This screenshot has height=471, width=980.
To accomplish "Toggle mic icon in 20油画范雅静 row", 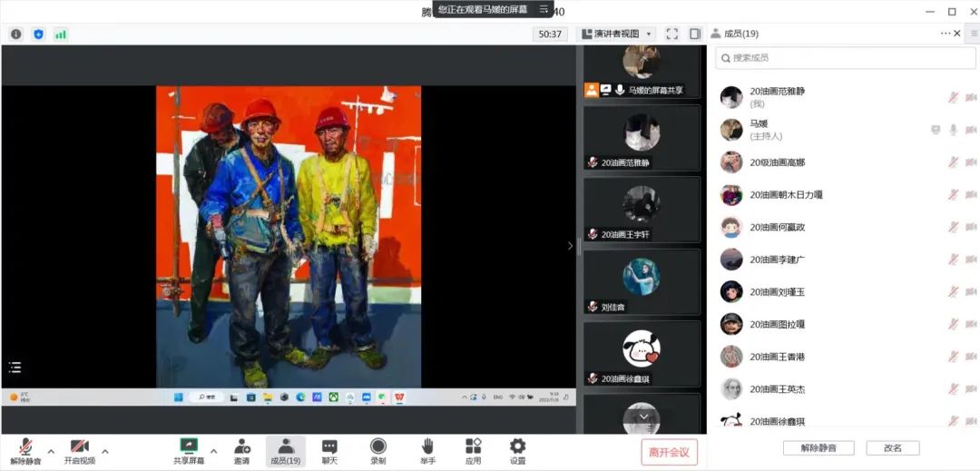I will 953,97.
